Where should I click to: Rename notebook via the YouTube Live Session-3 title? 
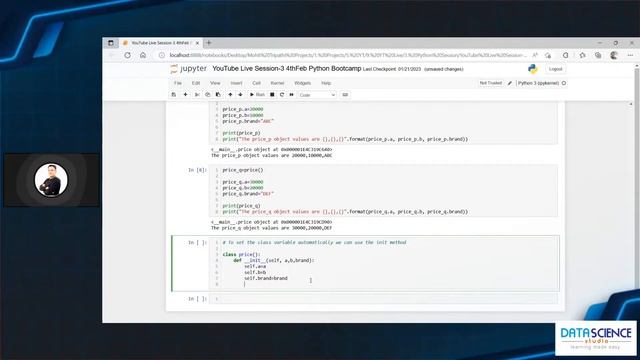click(287, 69)
